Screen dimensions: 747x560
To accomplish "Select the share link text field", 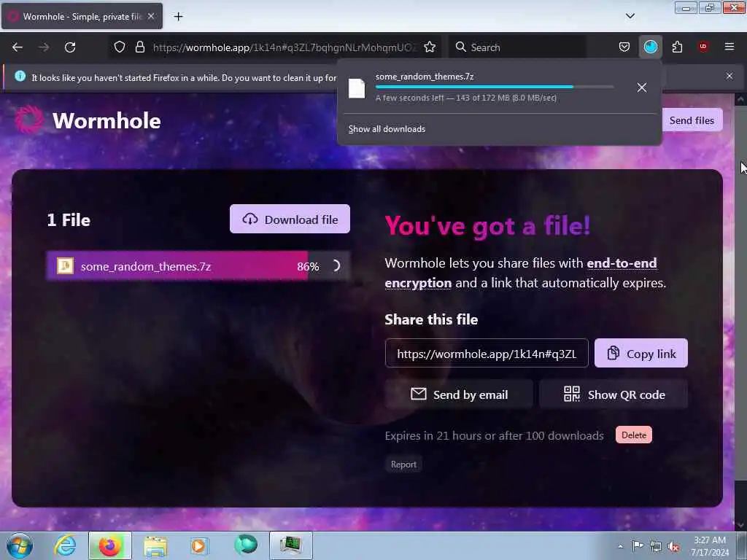I will [487, 354].
